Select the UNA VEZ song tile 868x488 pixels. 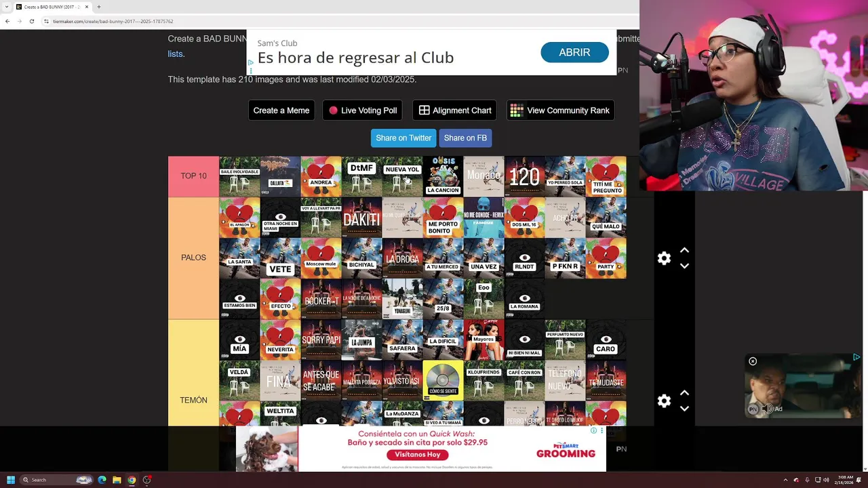[x=484, y=258]
